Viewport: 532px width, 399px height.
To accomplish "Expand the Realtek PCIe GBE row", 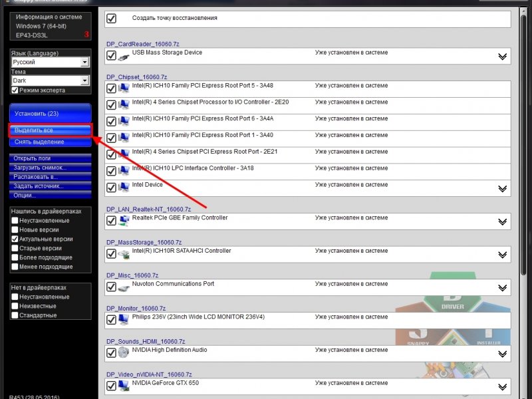I will point(503,221).
